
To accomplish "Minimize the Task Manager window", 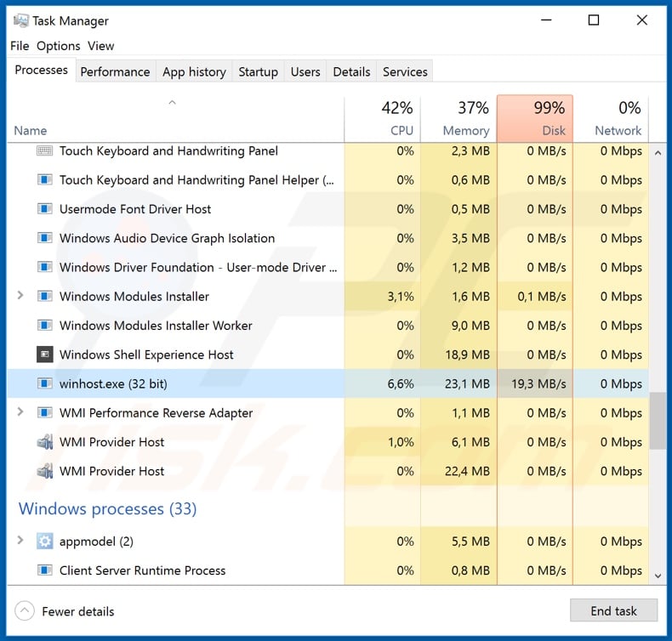I will 546,20.
